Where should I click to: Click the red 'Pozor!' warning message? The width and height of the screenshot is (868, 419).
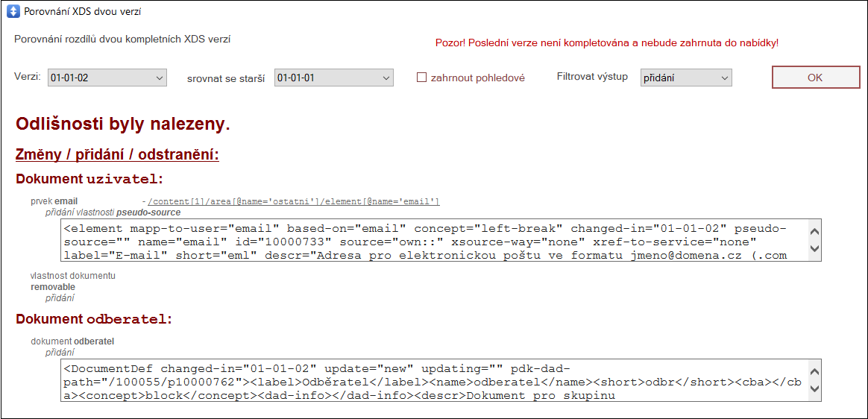[606, 43]
